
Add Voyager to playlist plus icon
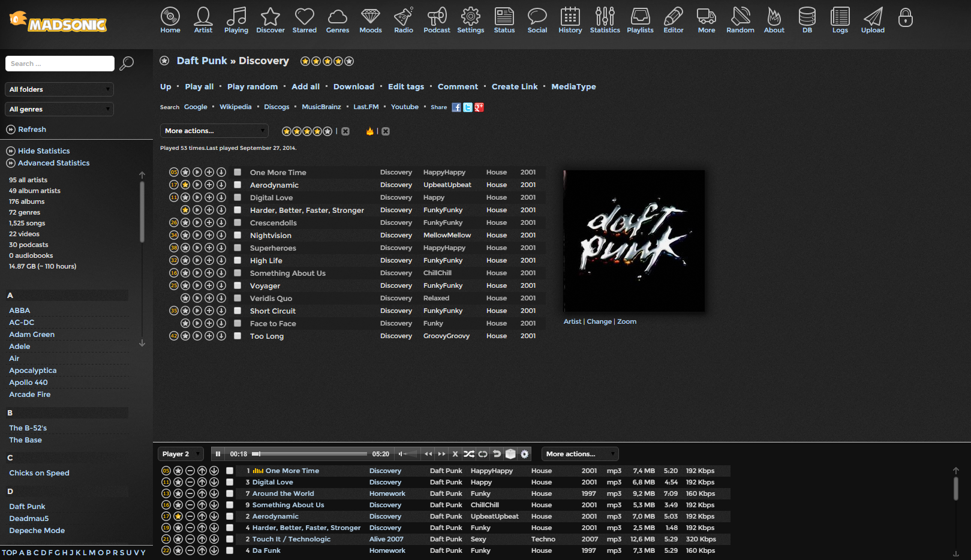[x=209, y=285]
